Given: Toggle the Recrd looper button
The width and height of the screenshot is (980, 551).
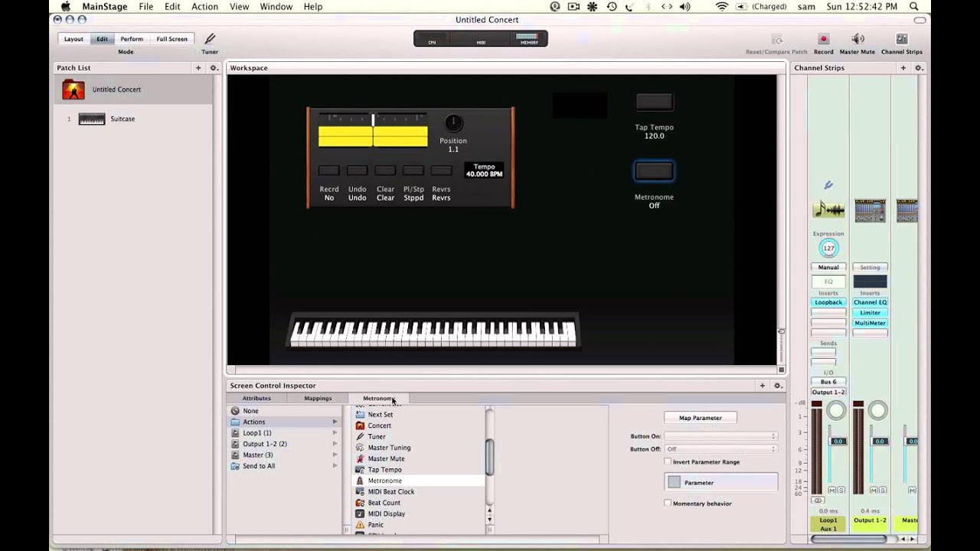Looking at the screenshot, I should [328, 171].
